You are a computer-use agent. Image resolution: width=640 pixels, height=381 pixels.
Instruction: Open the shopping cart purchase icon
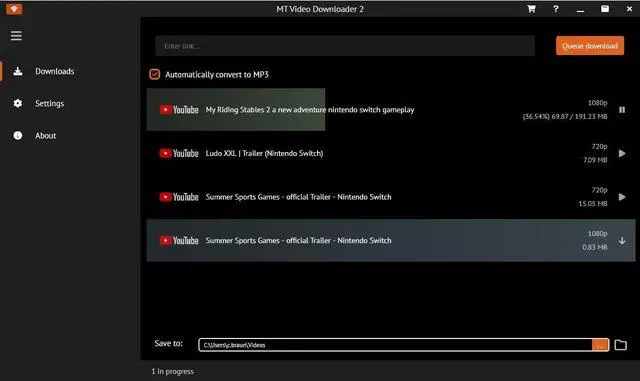531,9
